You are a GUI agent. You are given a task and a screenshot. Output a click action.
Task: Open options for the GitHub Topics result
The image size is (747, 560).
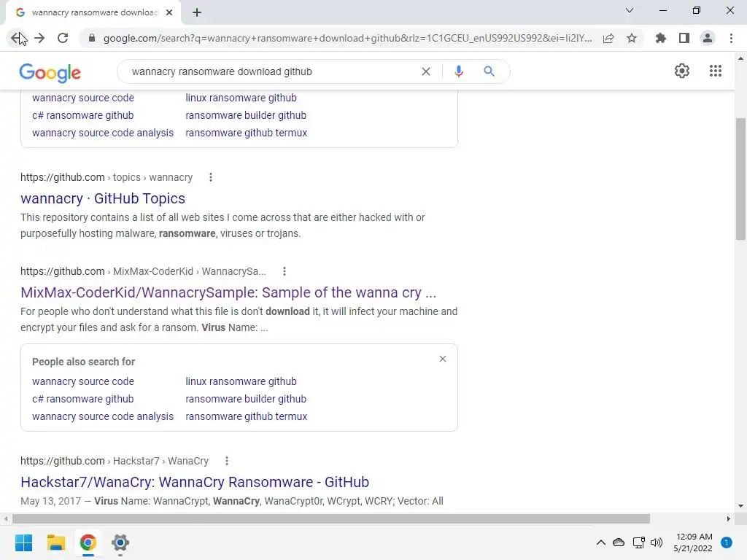coord(211,177)
